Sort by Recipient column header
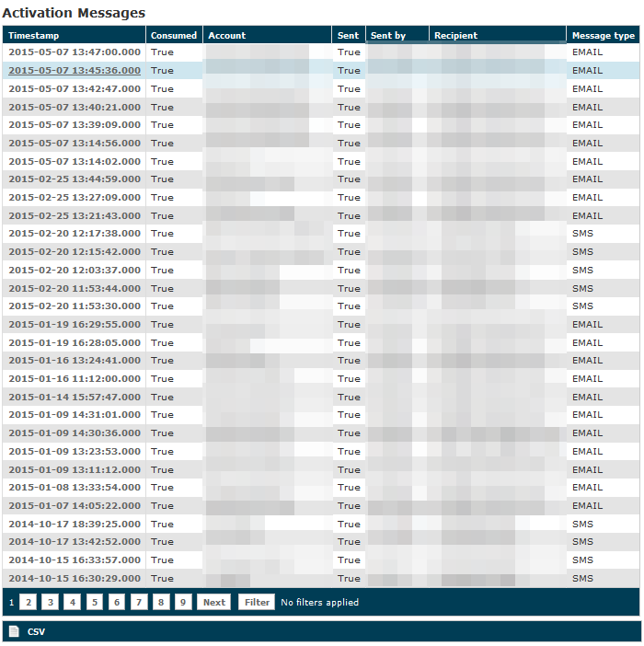This screenshot has height=646, width=644. (455, 36)
